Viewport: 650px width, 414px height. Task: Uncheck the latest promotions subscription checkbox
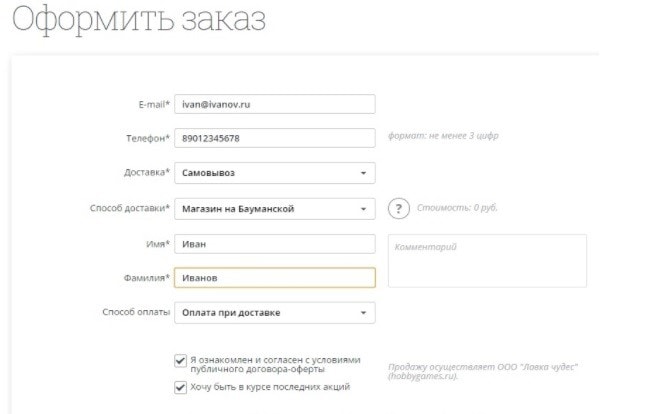pos(180,386)
